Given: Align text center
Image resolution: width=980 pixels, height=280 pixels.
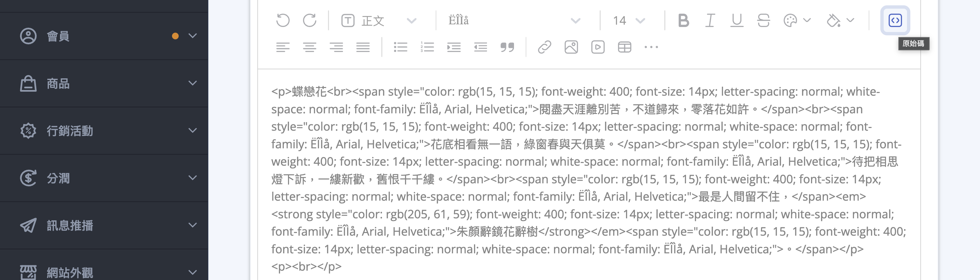Looking at the screenshot, I should [310, 47].
